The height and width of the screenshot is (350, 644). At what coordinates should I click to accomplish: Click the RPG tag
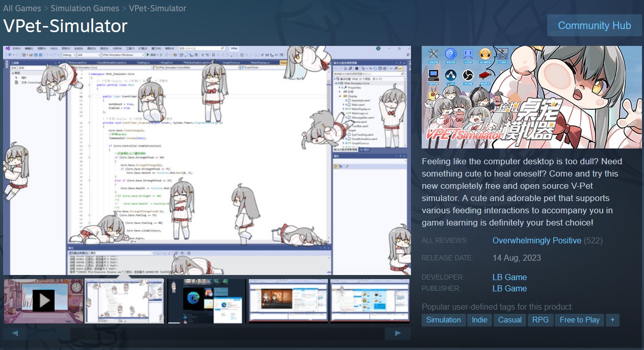[540, 320]
